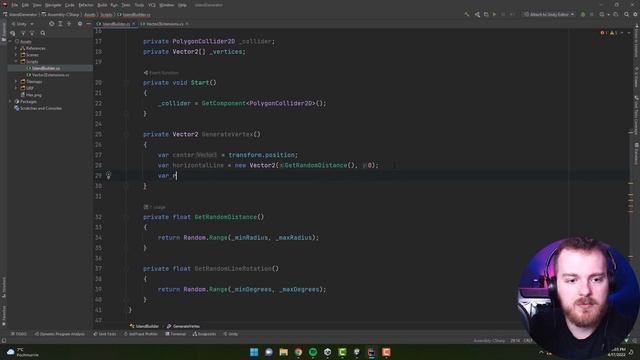
Task: Expand the References folder
Action: (x=16, y=48)
